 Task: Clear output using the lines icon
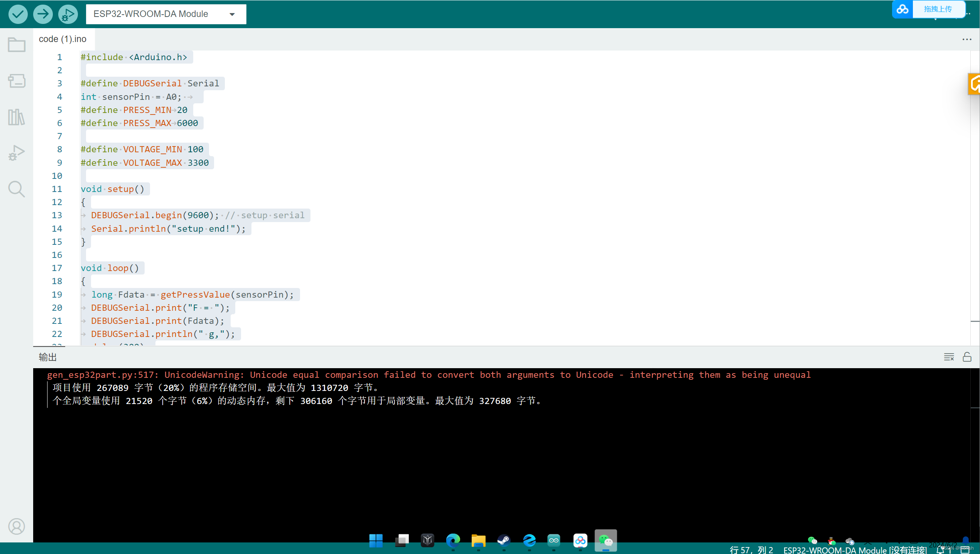pyautogui.click(x=949, y=357)
